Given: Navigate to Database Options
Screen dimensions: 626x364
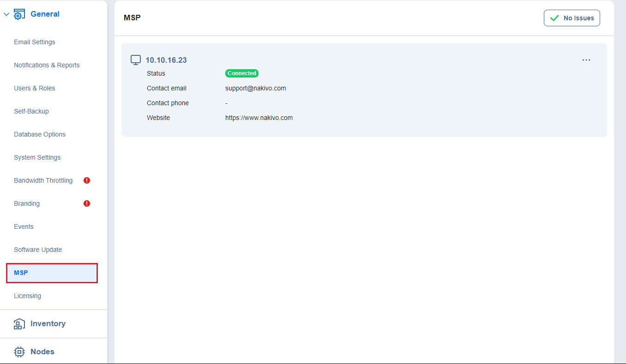Looking at the screenshot, I should click(40, 134).
